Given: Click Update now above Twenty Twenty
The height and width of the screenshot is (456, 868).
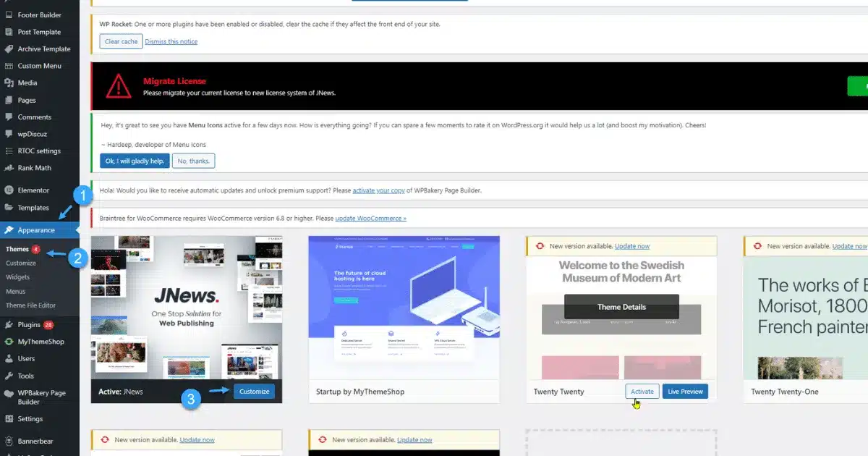Looking at the screenshot, I should (x=633, y=246).
